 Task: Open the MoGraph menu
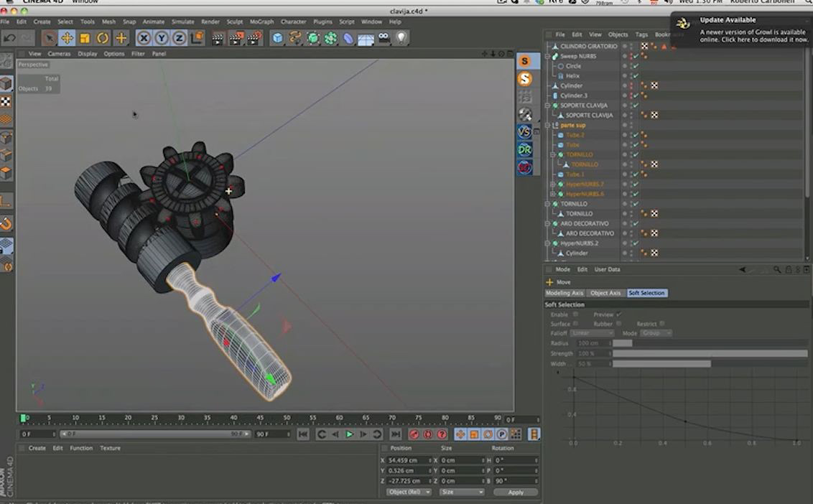(262, 22)
